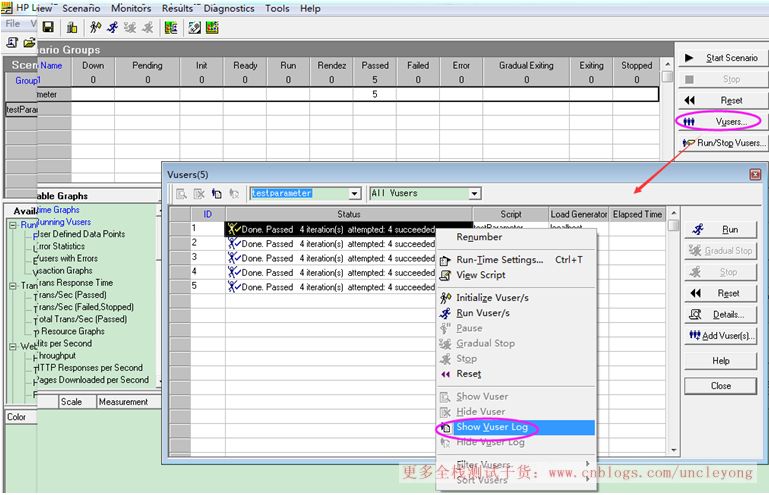Choose Reset from the context menu

tap(516, 374)
